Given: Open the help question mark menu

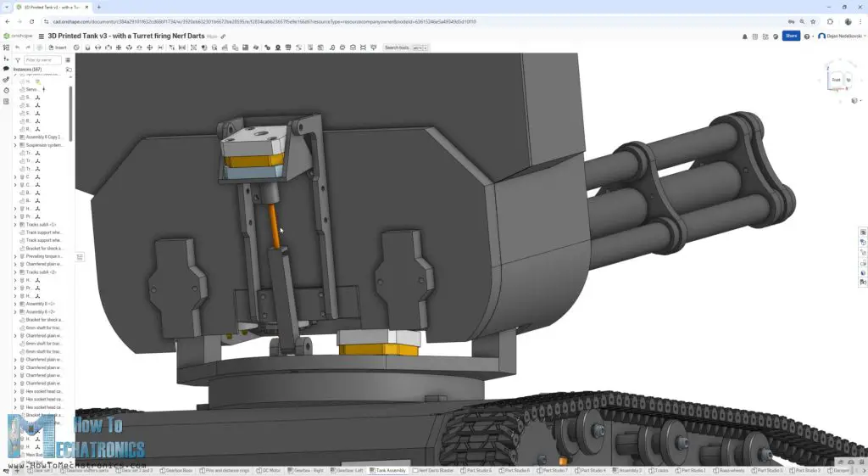Looking at the screenshot, I should click(x=807, y=36).
